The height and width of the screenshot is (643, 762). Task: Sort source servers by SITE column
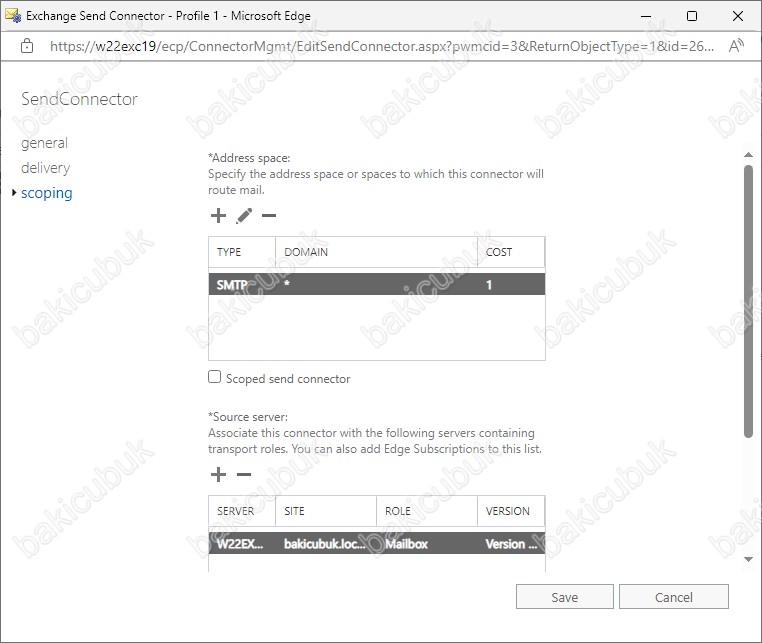click(x=326, y=511)
